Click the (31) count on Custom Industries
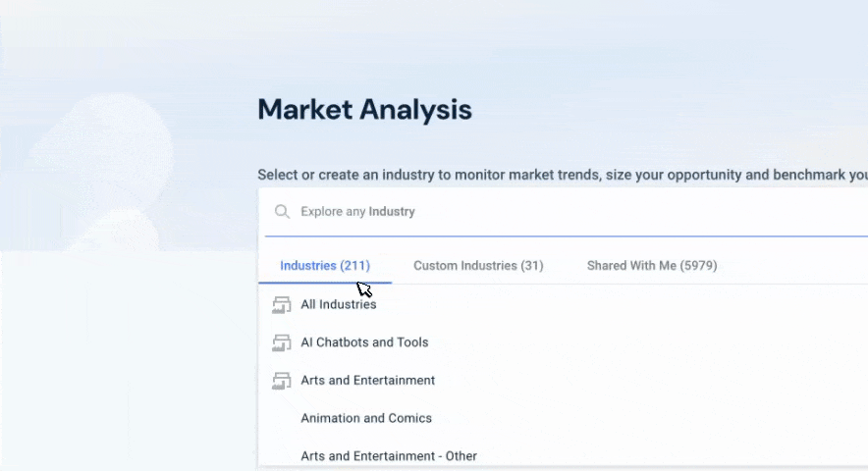The image size is (868, 471). point(531,266)
